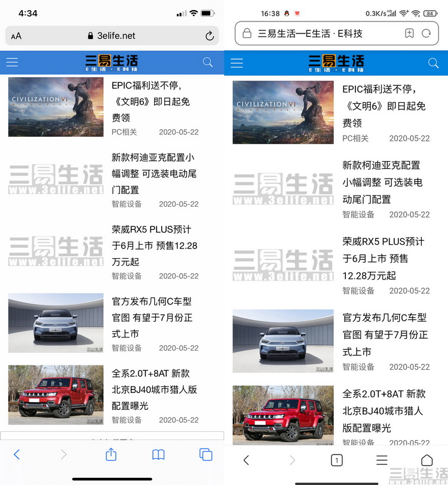The image size is (448, 485).
Task: Open site search on the right phone header
Action: point(433,63)
